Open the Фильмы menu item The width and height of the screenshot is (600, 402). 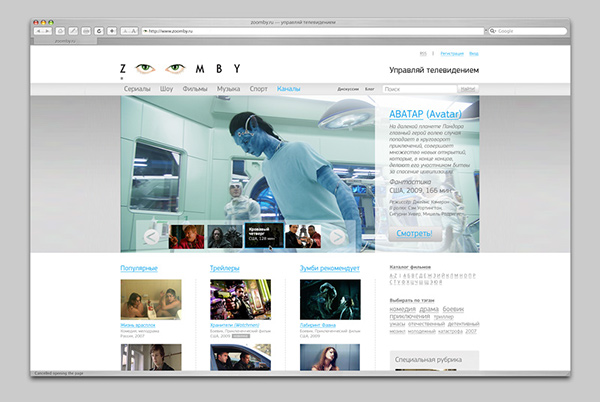pyautogui.click(x=195, y=89)
